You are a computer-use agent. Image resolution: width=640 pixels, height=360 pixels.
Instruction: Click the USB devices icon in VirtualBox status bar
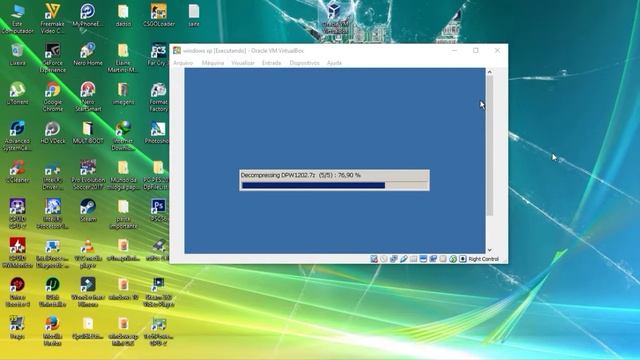[404, 259]
